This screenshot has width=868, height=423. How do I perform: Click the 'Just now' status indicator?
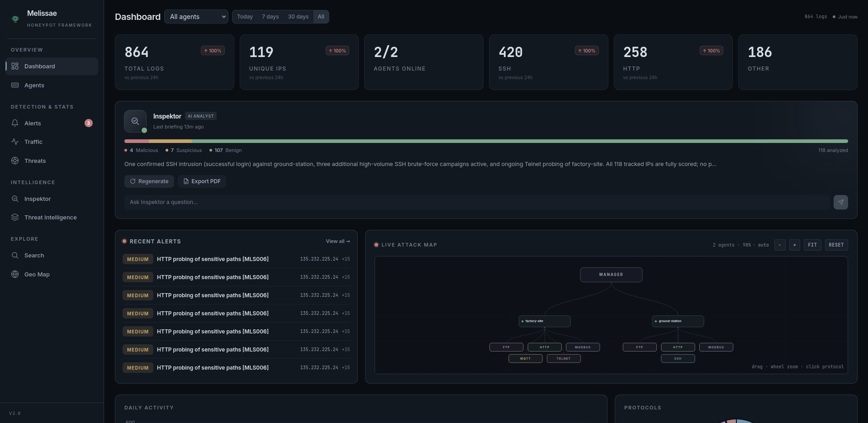(x=845, y=17)
